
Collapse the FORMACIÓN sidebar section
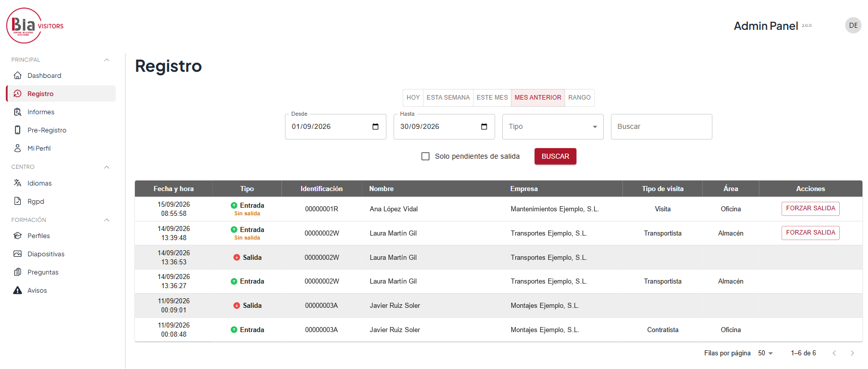coord(107,220)
